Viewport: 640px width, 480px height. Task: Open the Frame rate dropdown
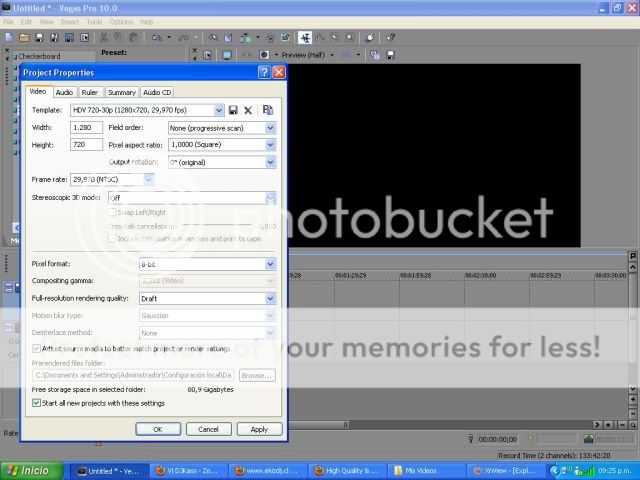[x=149, y=180]
